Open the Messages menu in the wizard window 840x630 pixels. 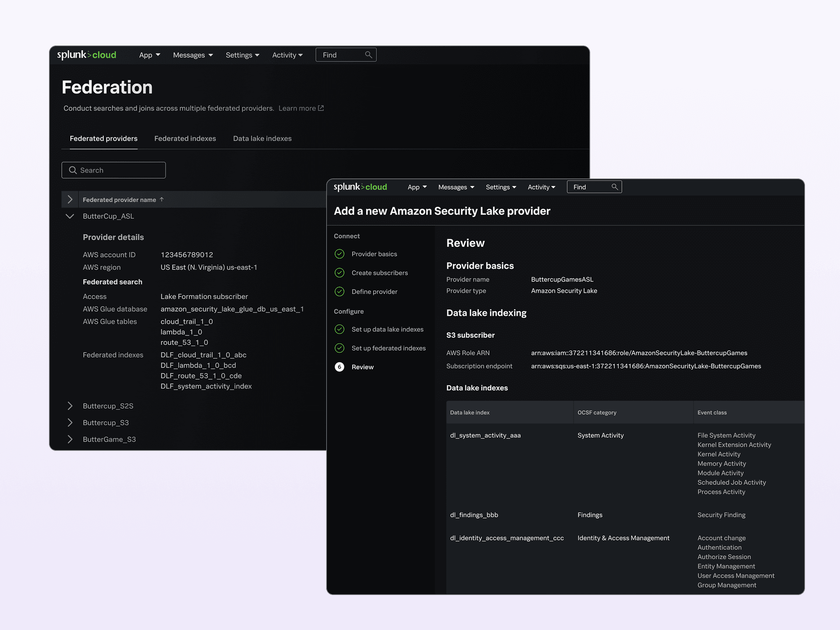(456, 187)
